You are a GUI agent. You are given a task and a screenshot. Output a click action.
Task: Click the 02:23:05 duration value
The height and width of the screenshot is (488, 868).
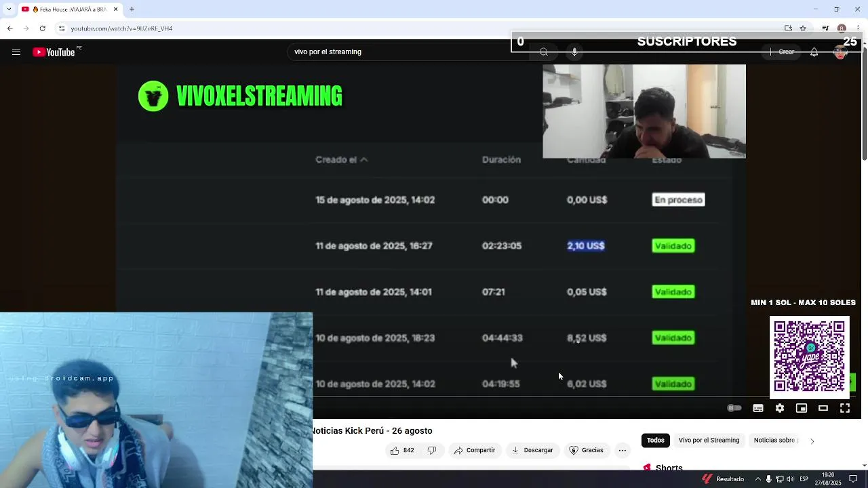(x=502, y=246)
